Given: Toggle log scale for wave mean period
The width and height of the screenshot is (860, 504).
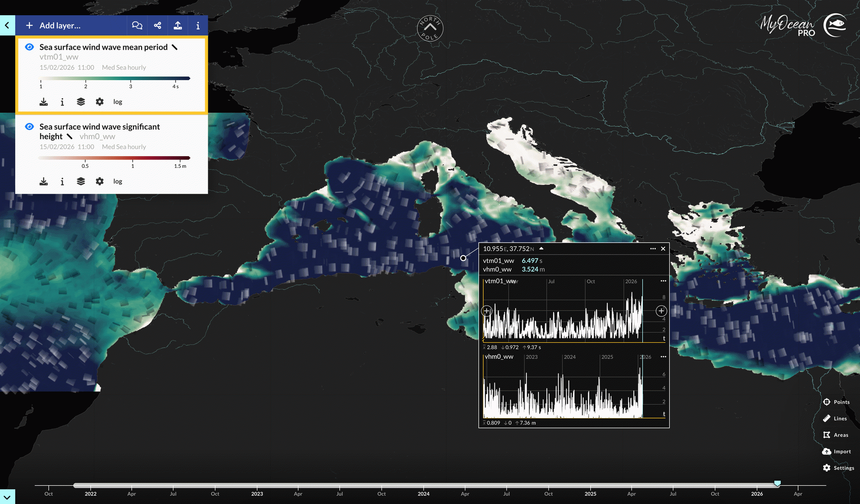Looking at the screenshot, I should (x=118, y=102).
